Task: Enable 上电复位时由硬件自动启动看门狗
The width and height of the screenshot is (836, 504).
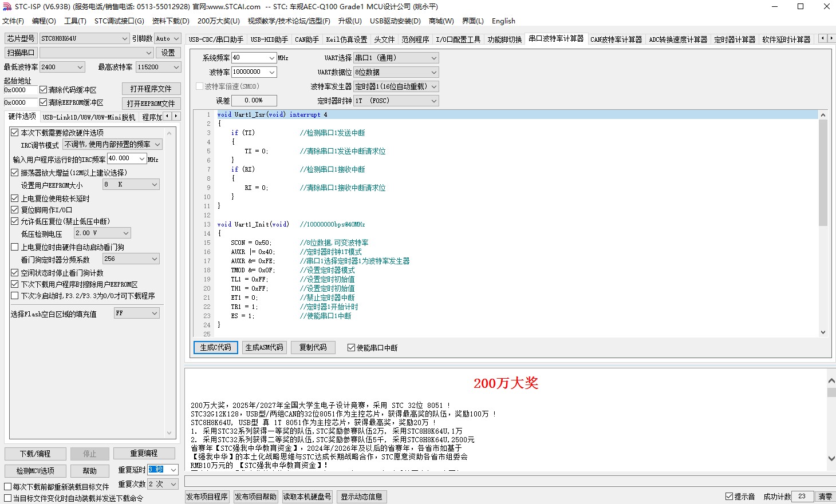Action: (15, 247)
